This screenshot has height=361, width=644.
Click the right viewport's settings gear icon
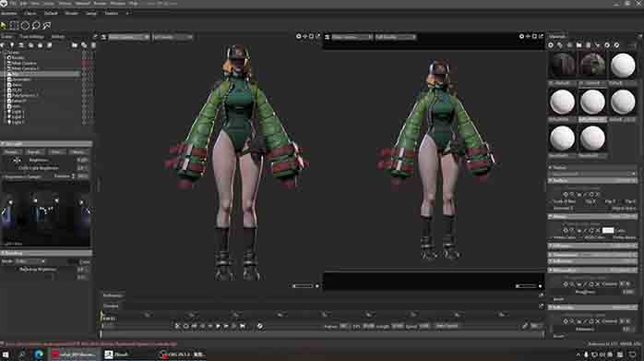(x=521, y=37)
